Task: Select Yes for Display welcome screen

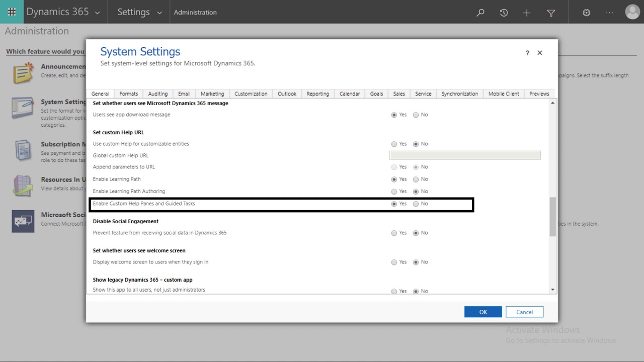Action: (x=394, y=262)
